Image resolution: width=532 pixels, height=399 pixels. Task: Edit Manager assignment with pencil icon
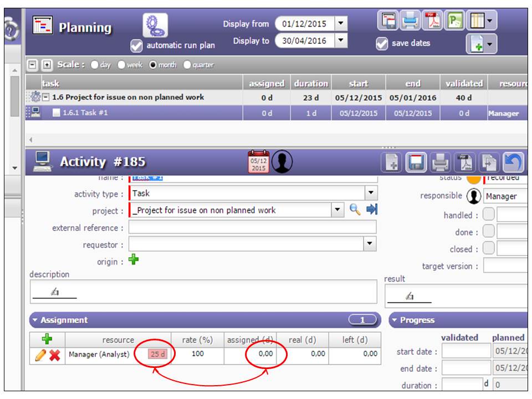point(40,355)
